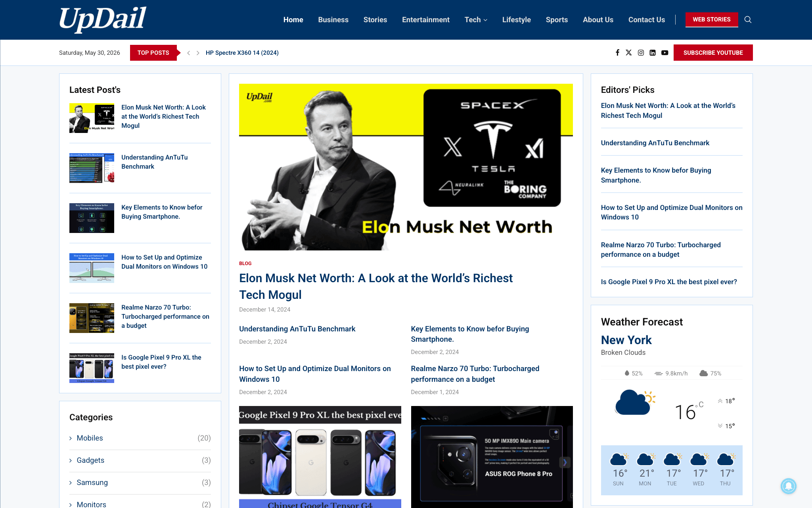This screenshot has width=812, height=508.
Task: Open the Lifestyle menu item
Action: (x=516, y=19)
